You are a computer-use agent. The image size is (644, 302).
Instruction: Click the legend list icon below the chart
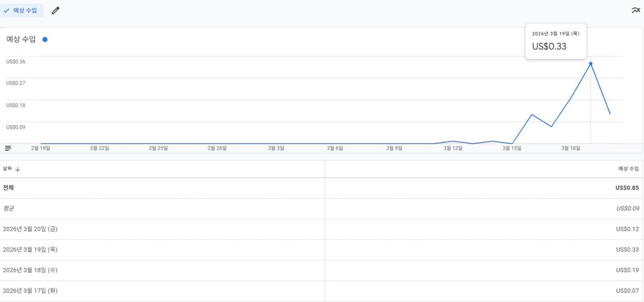[8, 148]
